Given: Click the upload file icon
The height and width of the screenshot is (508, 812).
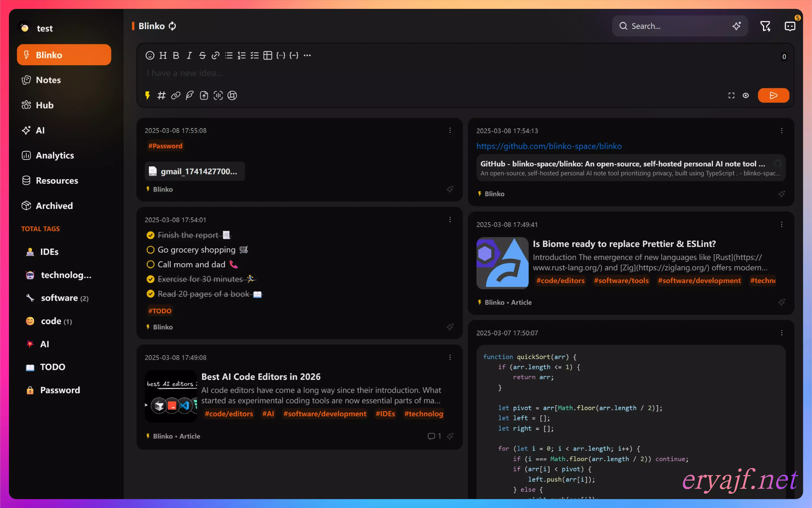Looking at the screenshot, I should pos(204,95).
